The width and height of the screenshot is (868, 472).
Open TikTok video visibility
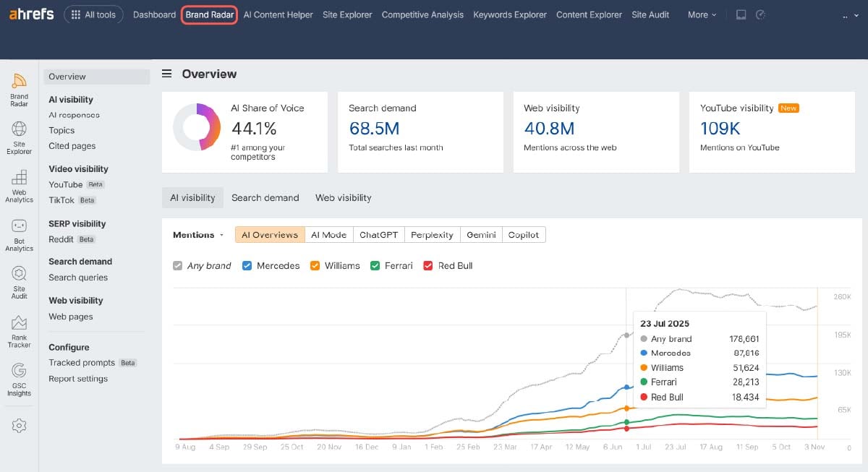[x=61, y=200]
